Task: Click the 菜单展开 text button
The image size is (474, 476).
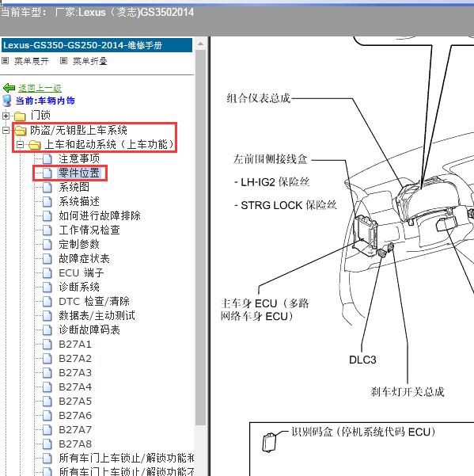Action: click(x=31, y=61)
